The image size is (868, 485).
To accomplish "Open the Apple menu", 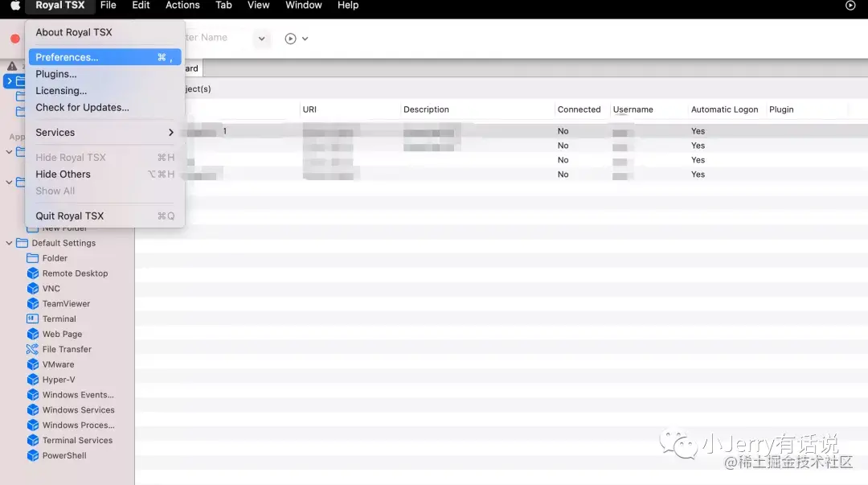I will pos(15,6).
